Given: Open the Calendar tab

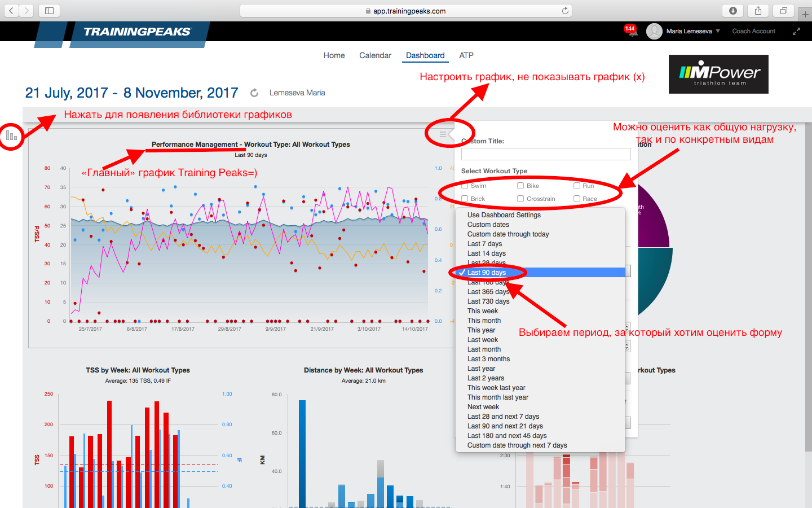Looking at the screenshot, I should point(375,55).
